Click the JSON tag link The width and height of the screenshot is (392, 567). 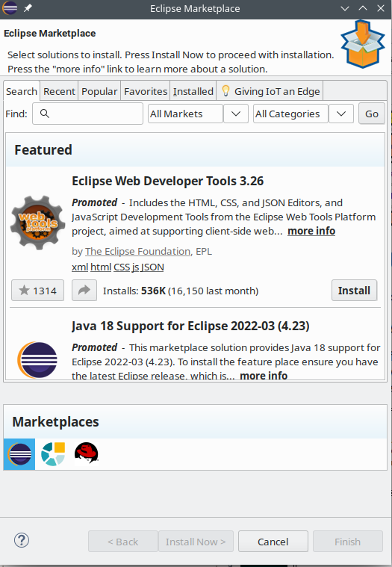coord(152,267)
